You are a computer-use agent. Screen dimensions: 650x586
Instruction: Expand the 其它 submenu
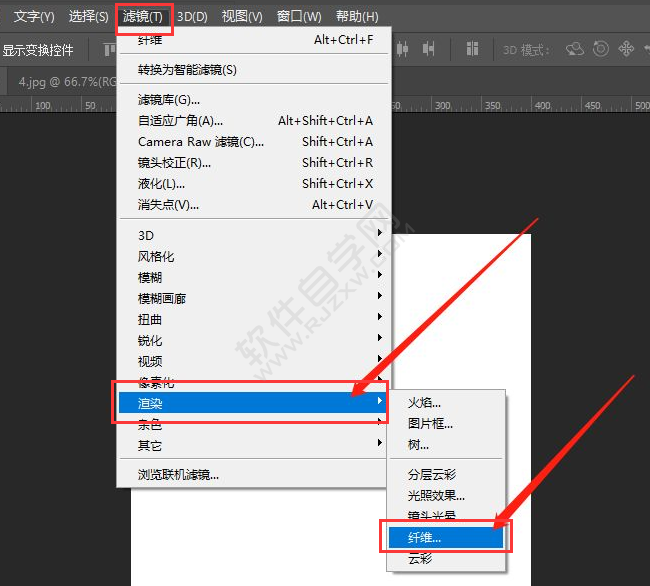(x=254, y=446)
